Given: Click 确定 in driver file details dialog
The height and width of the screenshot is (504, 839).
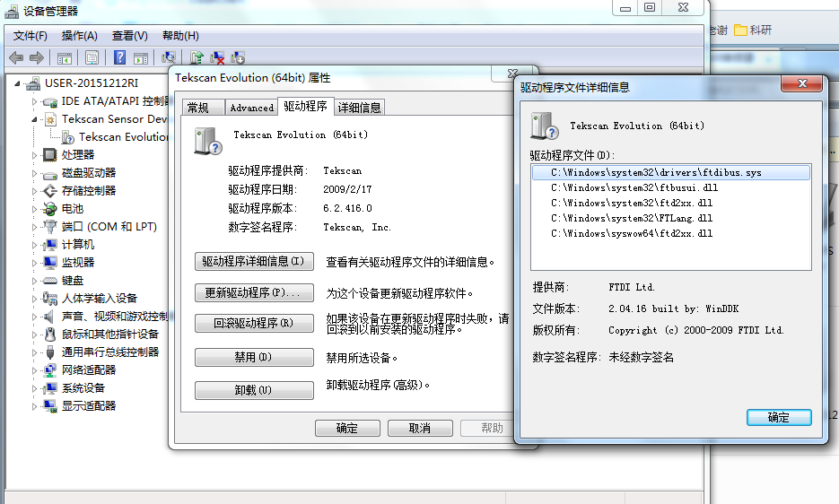Looking at the screenshot, I should [779, 417].
